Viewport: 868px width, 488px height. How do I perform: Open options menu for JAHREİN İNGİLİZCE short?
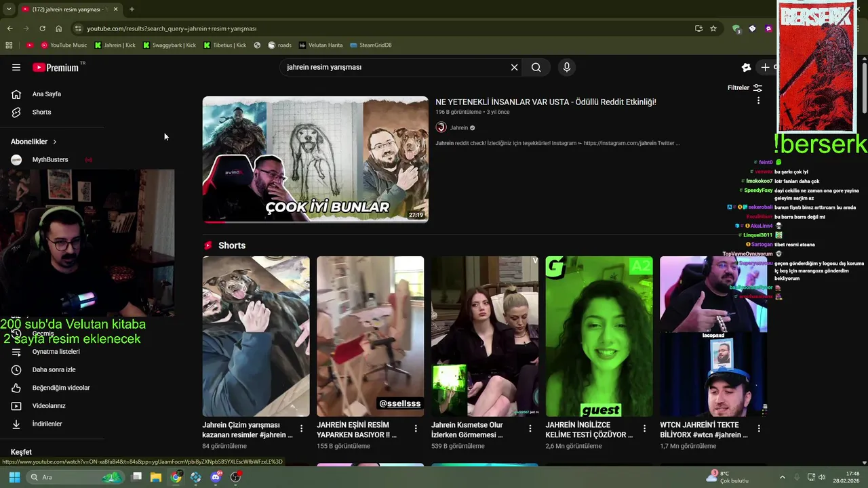point(645,428)
